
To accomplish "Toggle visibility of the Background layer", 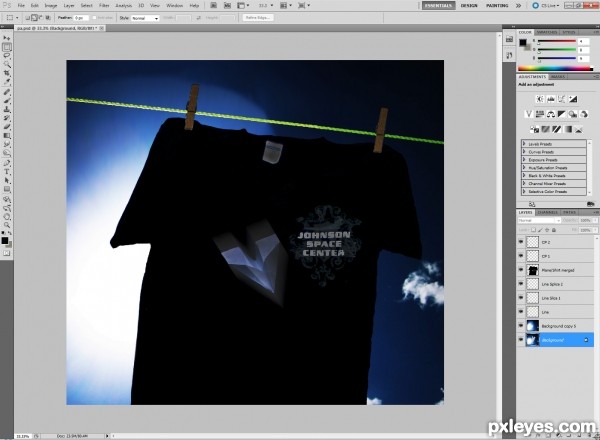I will click(521, 339).
